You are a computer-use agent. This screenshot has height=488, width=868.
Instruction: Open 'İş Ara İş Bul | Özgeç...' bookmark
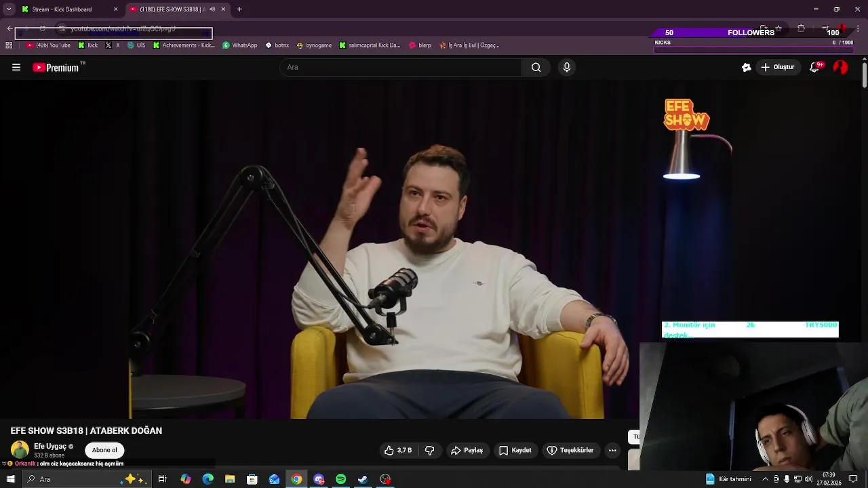pos(469,45)
